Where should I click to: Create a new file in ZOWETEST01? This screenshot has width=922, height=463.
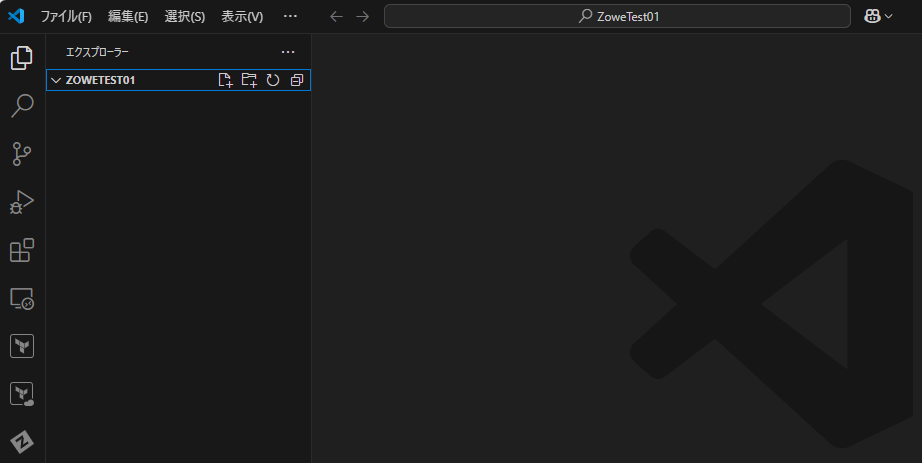pyautogui.click(x=225, y=80)
